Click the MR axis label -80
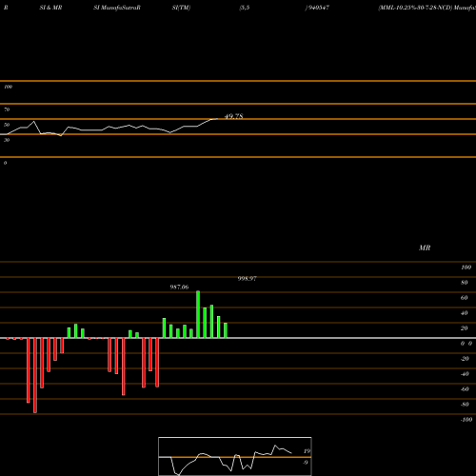Viewport: 476px width, 476px height. click(x=465, y=405)
